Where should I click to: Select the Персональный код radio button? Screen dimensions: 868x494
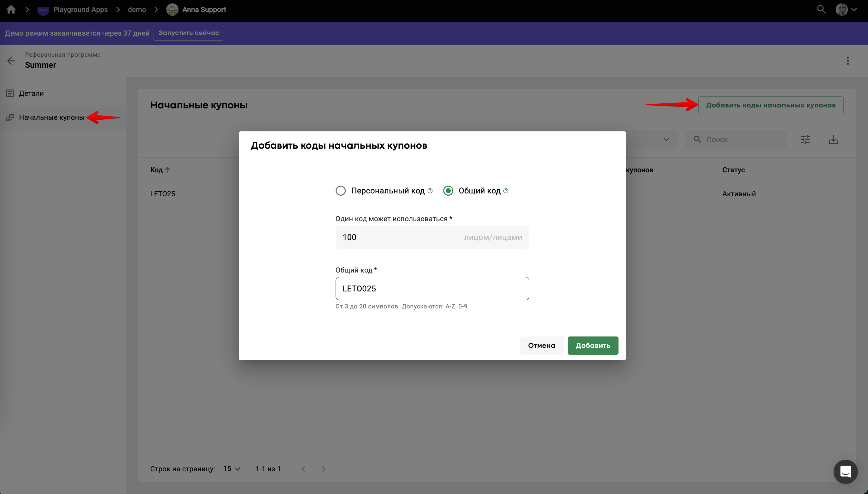click(x=341, y=191)
